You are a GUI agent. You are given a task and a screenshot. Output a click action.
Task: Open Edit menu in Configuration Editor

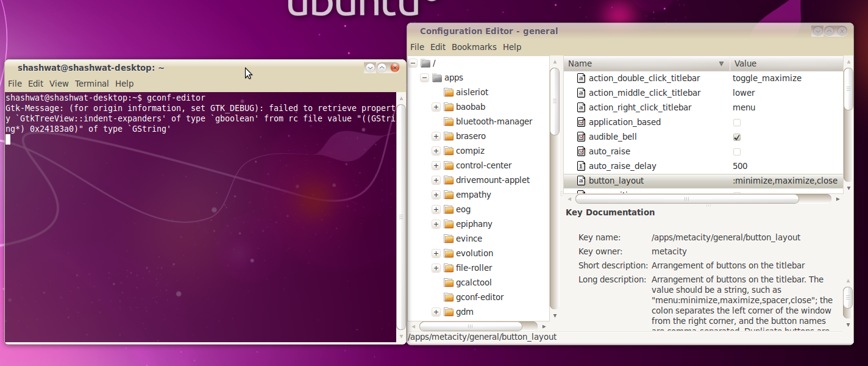tap(438, 47)
